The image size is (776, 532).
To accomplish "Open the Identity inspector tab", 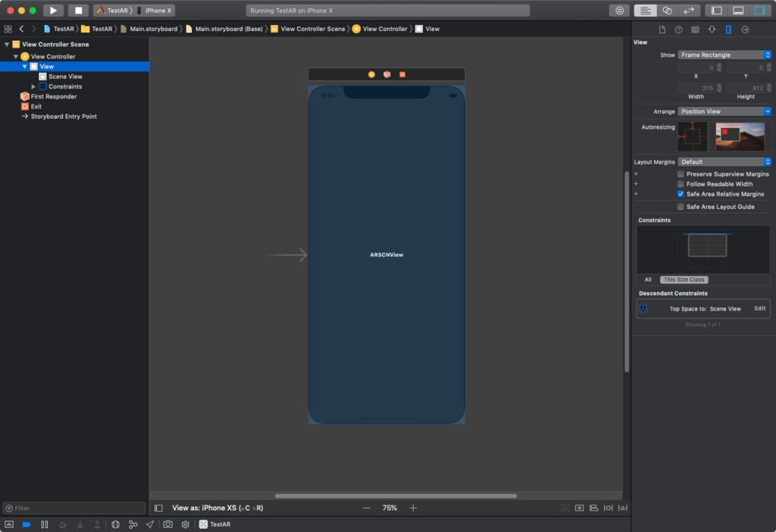I will [696, 30].
